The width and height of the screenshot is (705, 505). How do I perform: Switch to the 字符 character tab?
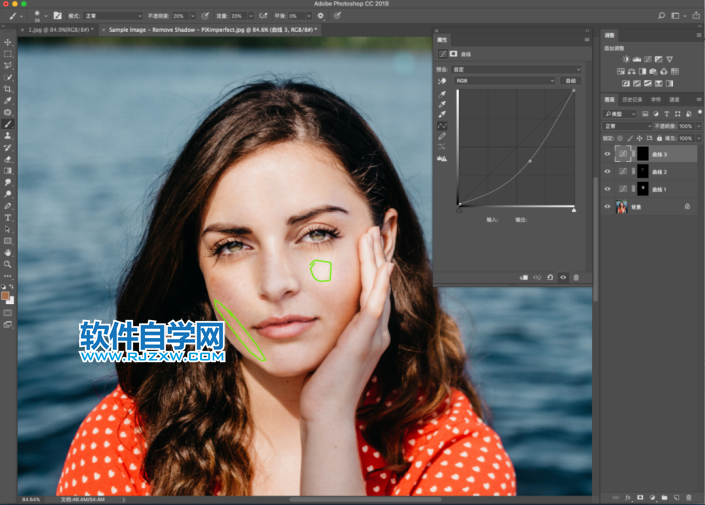coord(656,100)
